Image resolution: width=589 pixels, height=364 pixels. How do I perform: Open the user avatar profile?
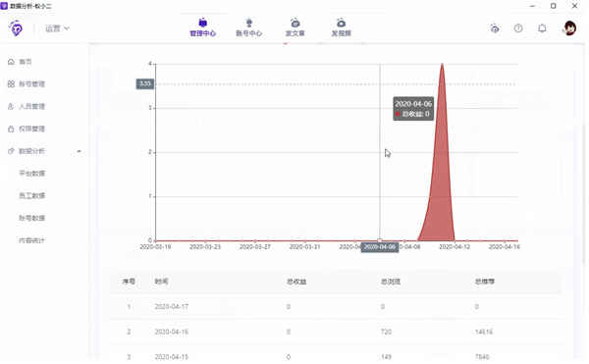569,28
